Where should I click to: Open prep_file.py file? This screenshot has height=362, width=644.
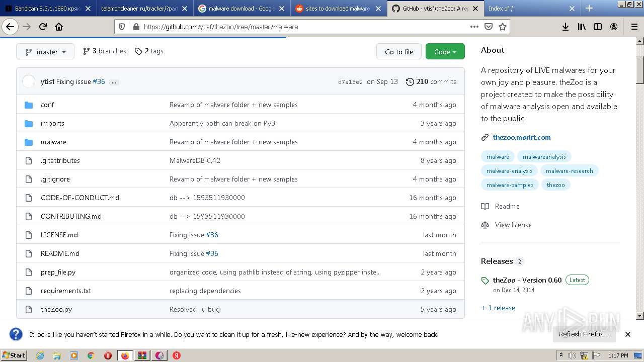tap(58, 272)
